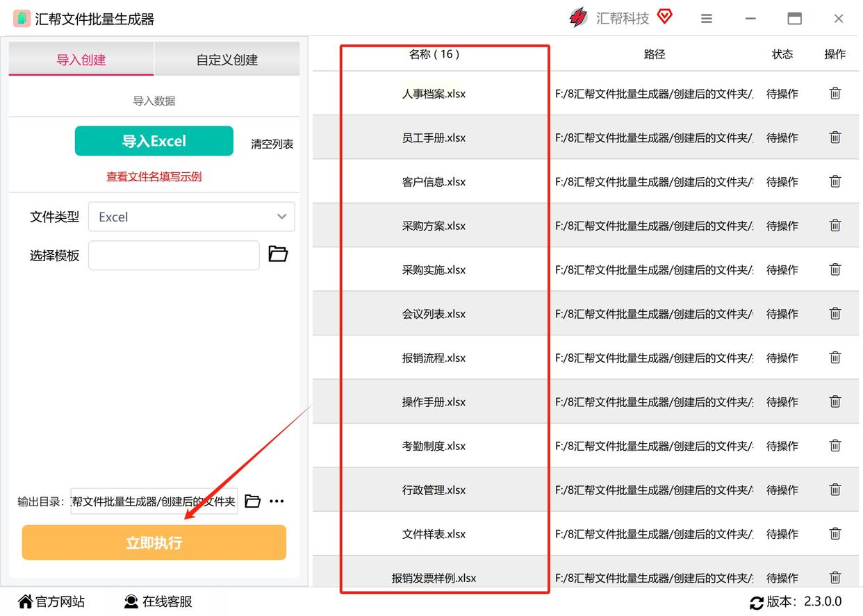
Task: Open the hamburger menu in title bar
Action: point(707,19)
